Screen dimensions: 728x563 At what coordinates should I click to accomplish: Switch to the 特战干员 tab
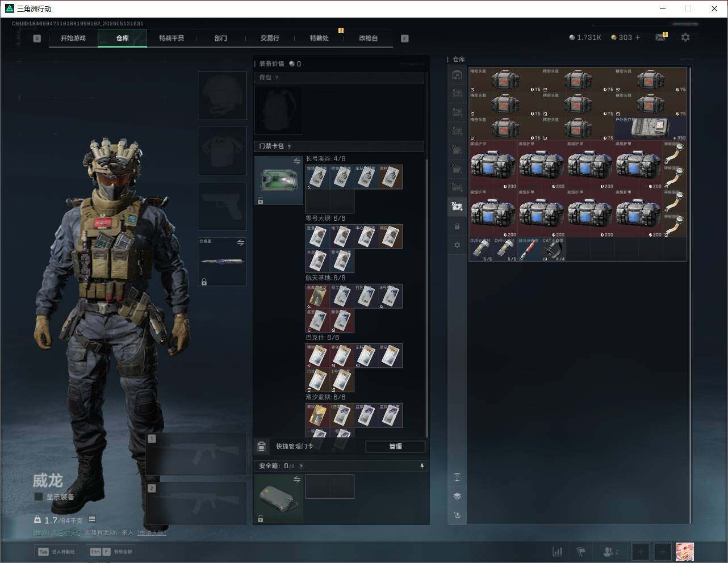[x=171, y=38]
